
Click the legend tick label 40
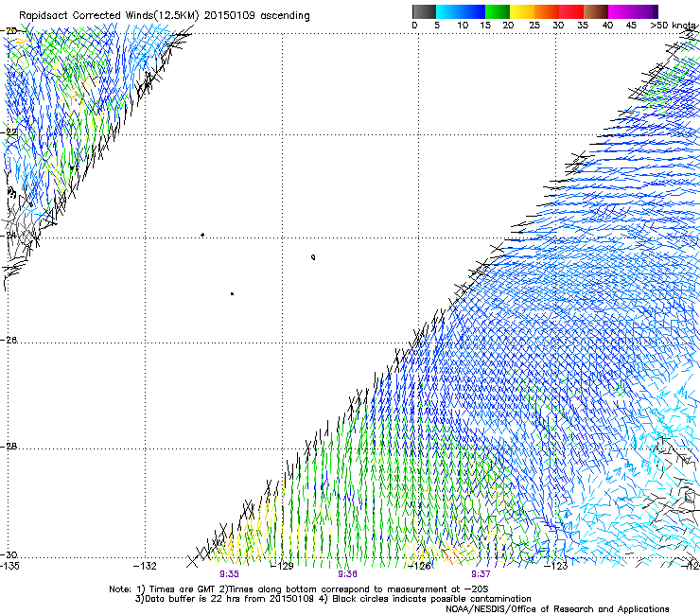607,26
